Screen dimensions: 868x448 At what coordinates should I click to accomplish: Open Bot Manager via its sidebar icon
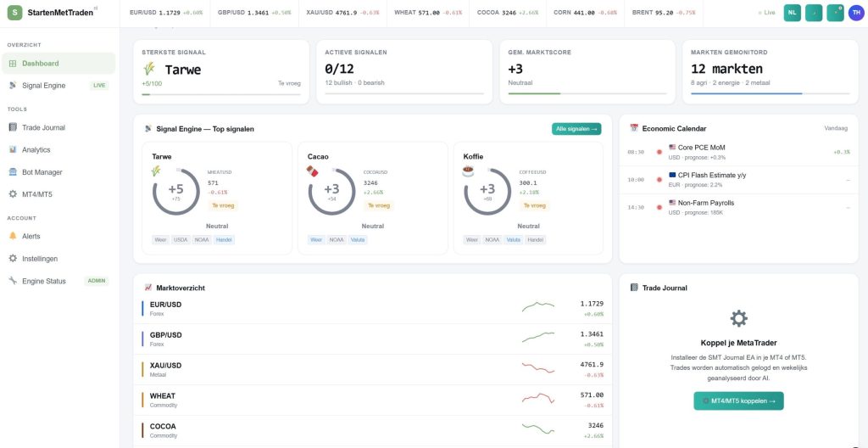[13, 172]
